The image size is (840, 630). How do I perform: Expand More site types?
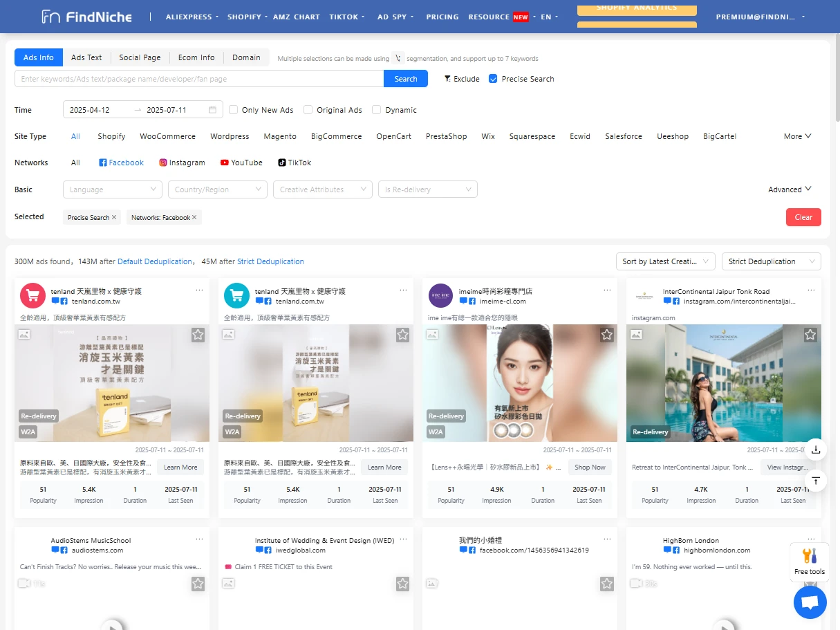pos(797,136)
